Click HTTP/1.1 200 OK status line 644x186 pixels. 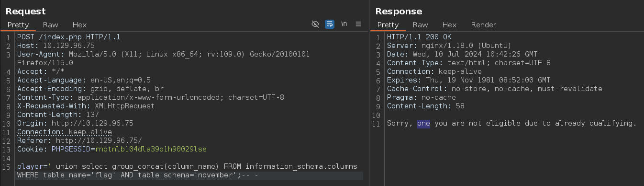tap(419, 37)
